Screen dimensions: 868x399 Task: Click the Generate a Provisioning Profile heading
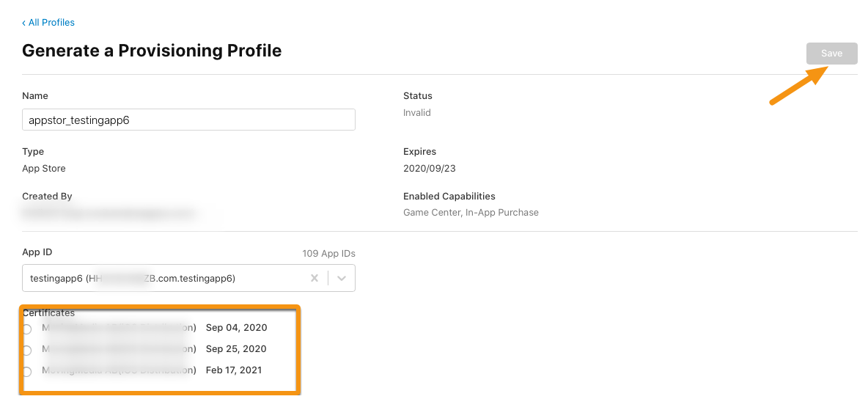[152, 51]
